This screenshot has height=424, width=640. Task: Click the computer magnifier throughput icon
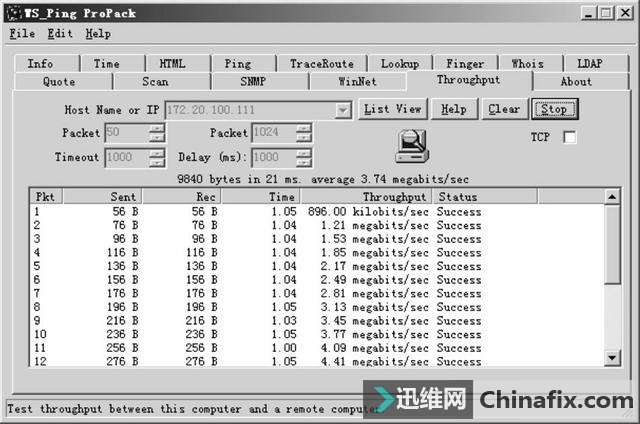[x=412, y=146]
